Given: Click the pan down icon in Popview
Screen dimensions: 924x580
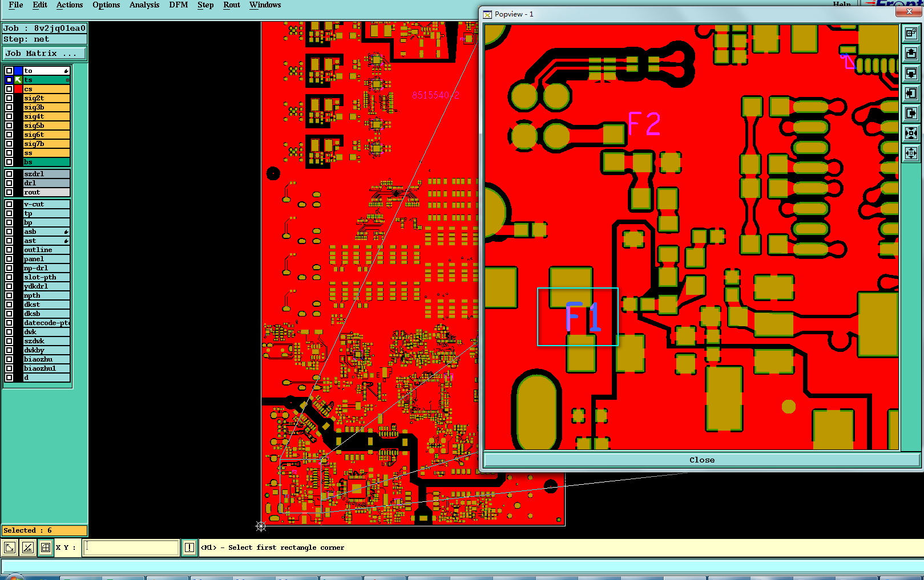Looking at the screenshot, I should tap(911, 74).
